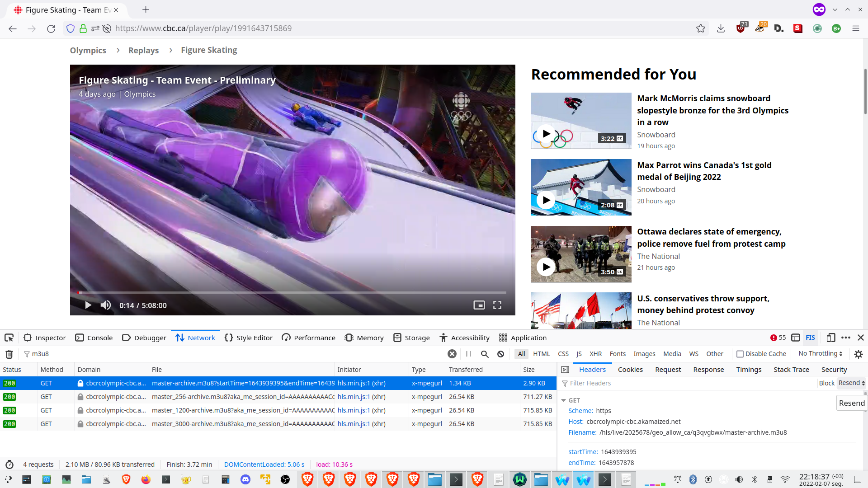This screenshot has width=868, height=488.
Task: Go back to previous page
Action: (x=13, y=28)
